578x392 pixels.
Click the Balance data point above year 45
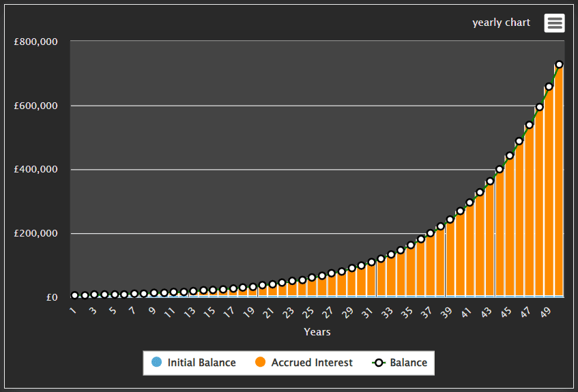tap(510, 155)
